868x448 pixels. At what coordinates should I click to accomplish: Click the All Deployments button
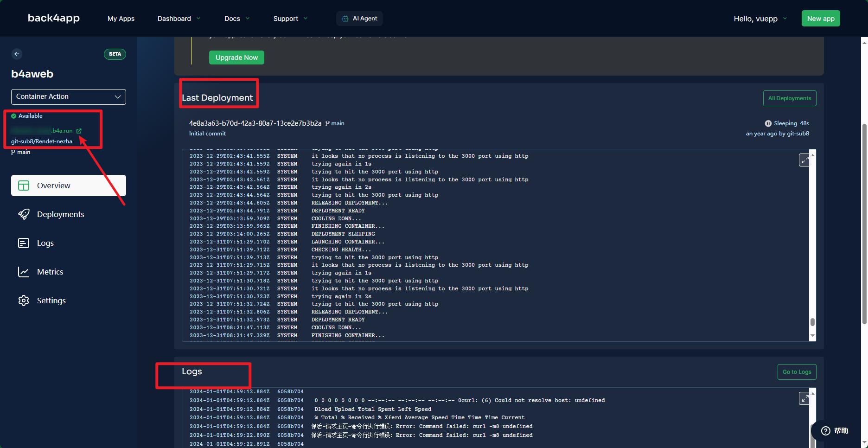[790, 98]
